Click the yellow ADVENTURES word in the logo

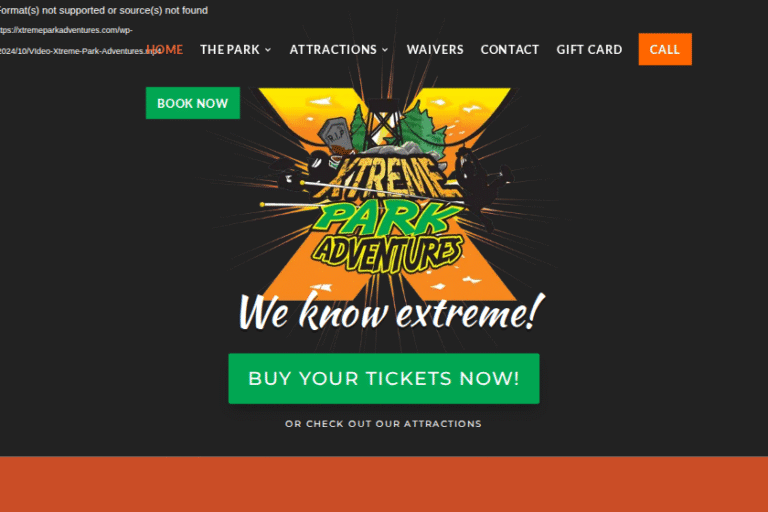pos(388,254)
